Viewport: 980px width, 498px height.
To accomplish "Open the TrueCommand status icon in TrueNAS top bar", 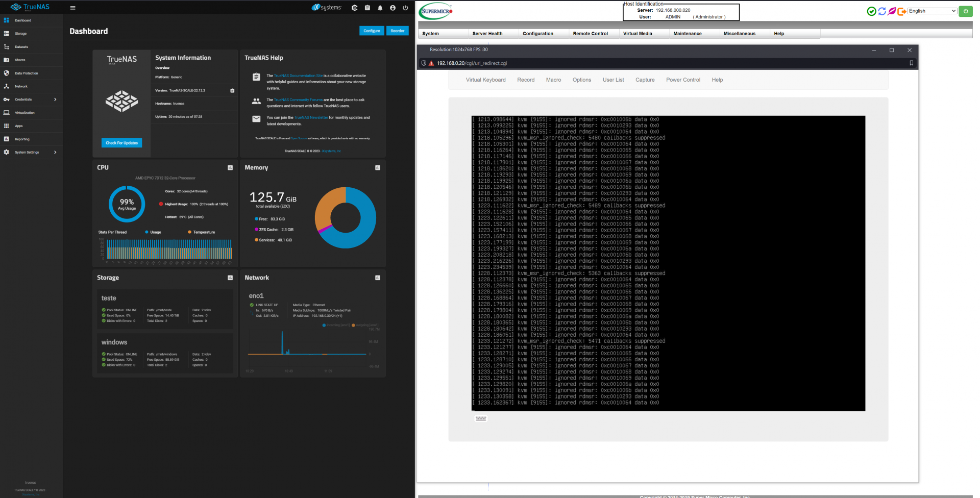I will pyautogui.click(x=354, y=8).
